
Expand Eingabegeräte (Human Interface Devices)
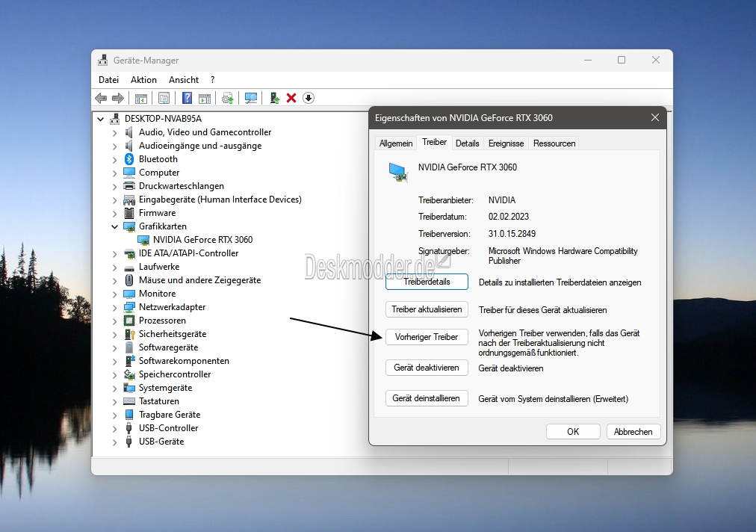tap(114, 199)
